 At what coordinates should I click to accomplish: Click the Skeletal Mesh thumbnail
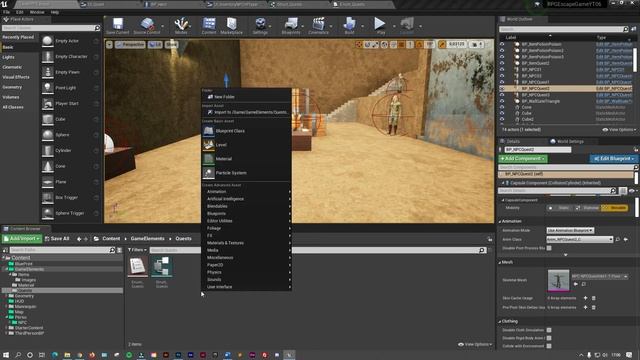(x=558, y=280)
